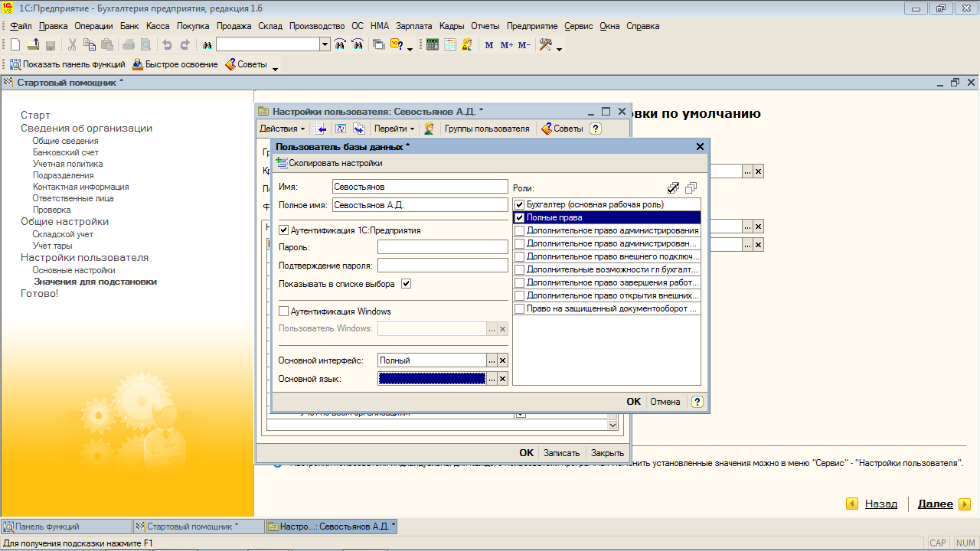Switch to Панель функций window tab
The width and height of the screenshot is (980, 551).
point(67,527)
